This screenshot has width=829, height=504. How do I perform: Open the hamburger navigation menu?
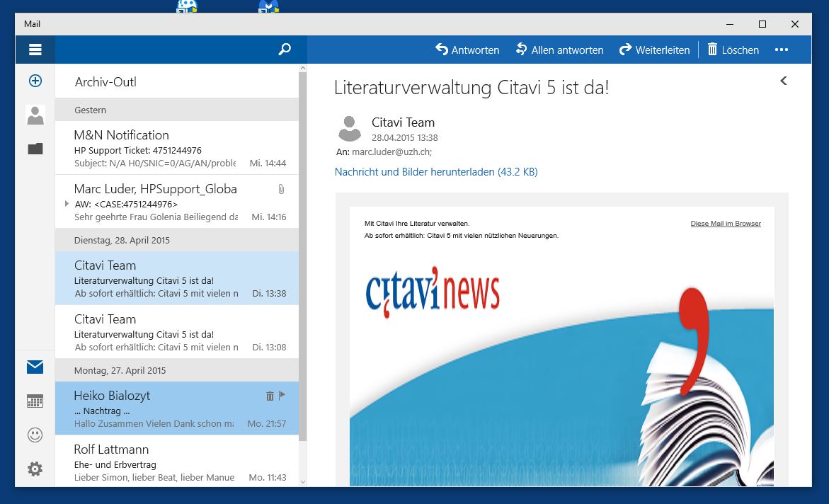(x=35, y=50)
